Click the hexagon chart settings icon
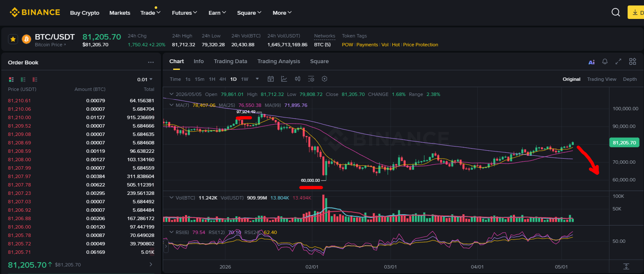644x274 pixels. [325, 79]
